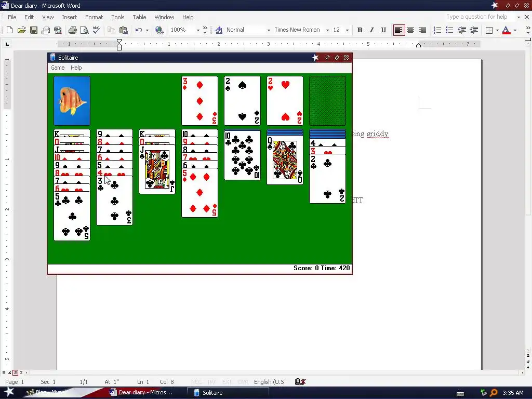Open the Format menu

(94, 17)
